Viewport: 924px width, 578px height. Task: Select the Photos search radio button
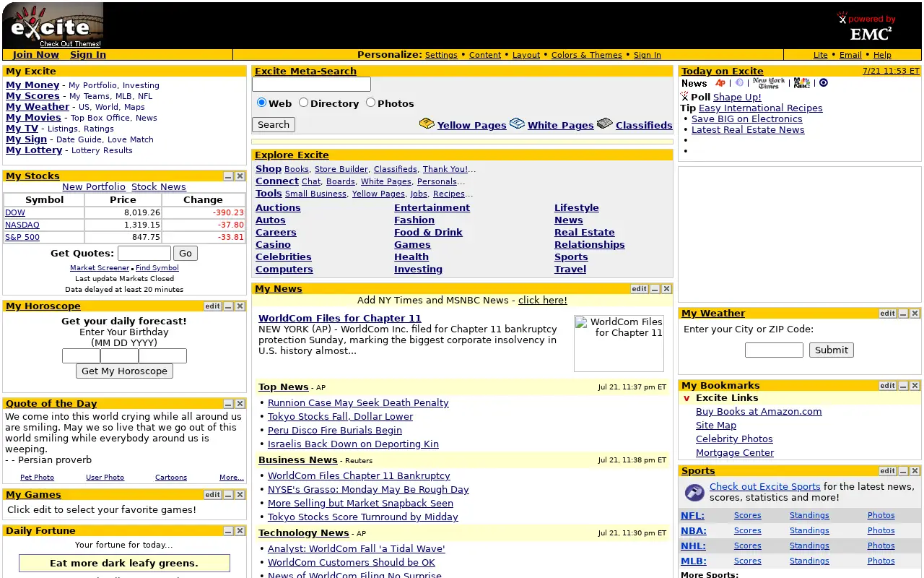click(371, 103)
